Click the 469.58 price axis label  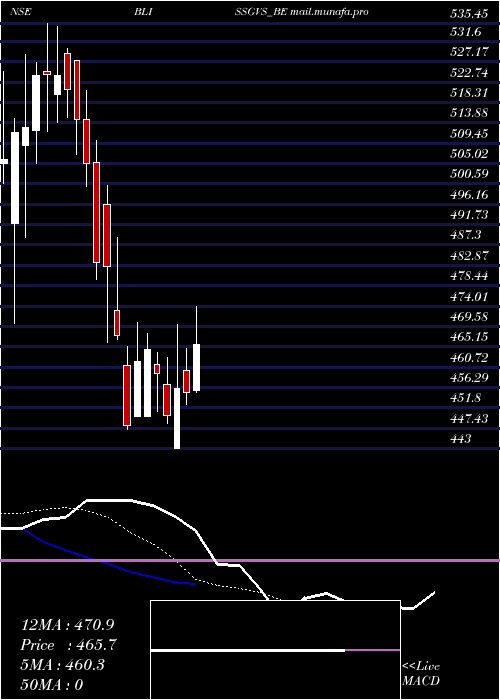(x=469, y=317)
